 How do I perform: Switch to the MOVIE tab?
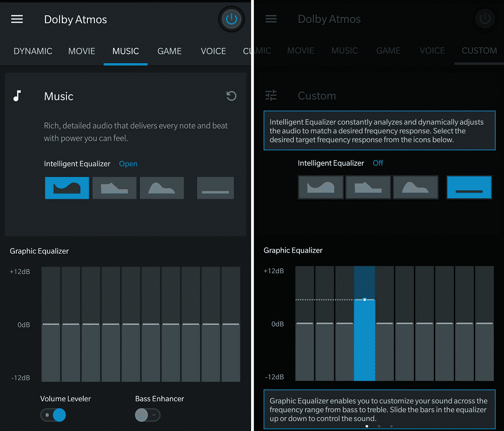coord(81,51)
